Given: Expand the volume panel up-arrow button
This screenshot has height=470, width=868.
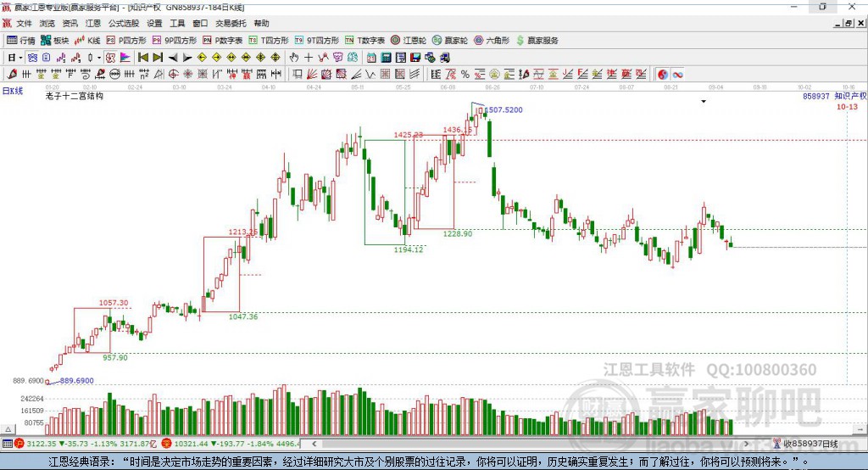Looking at the screenshot, I should tap(8, 429).
